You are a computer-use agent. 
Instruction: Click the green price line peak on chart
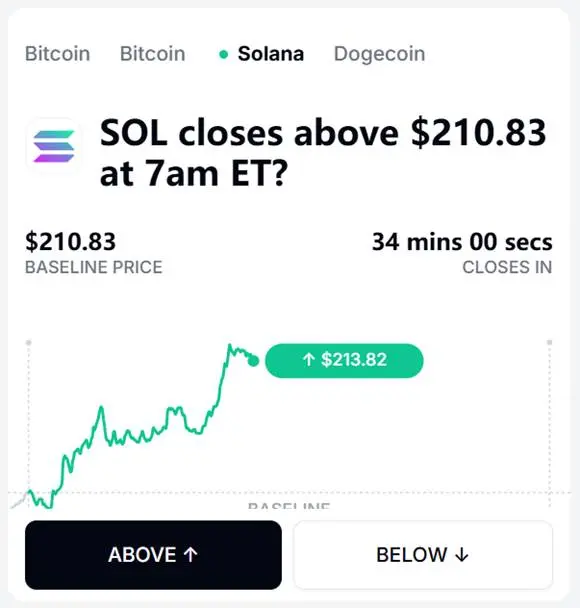tap(230, 345)
